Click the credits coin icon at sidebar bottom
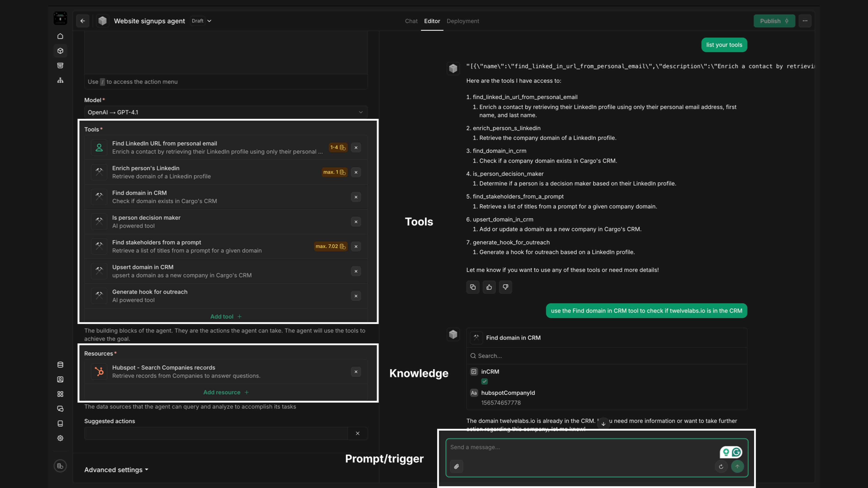 coord(60,466)
